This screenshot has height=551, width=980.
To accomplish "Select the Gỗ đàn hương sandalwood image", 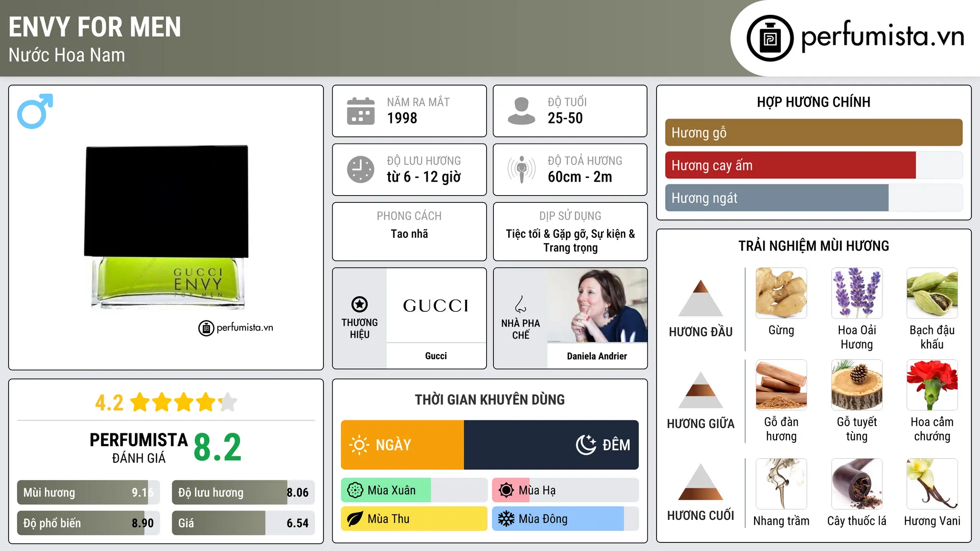I will click(781, 385).
